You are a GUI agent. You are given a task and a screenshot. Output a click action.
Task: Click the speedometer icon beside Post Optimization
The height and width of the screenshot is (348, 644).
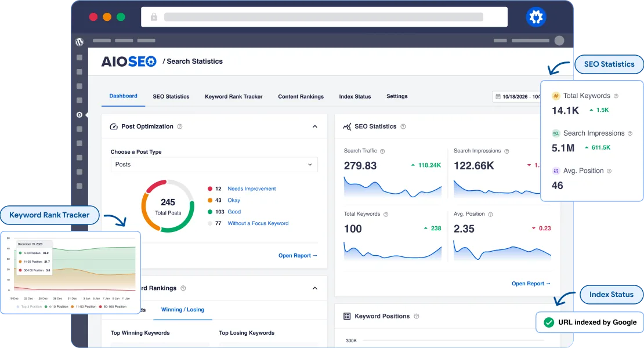tap(114, 126)
